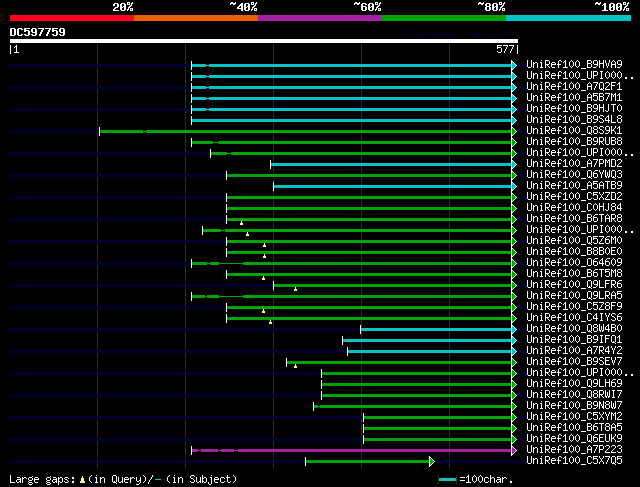Click the yellow gap marker under the B9SEV7 bar
Viewport: 640px width, 487px height.
point(296,366)
